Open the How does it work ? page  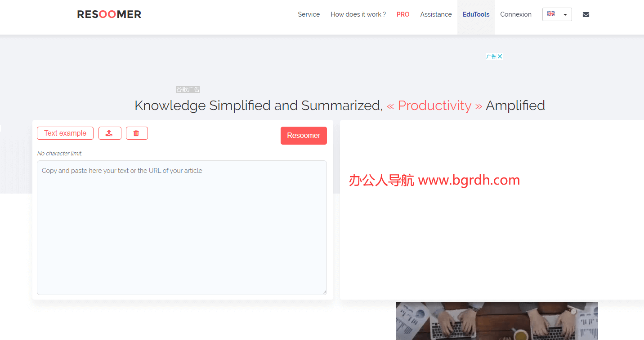coord(358,14)
